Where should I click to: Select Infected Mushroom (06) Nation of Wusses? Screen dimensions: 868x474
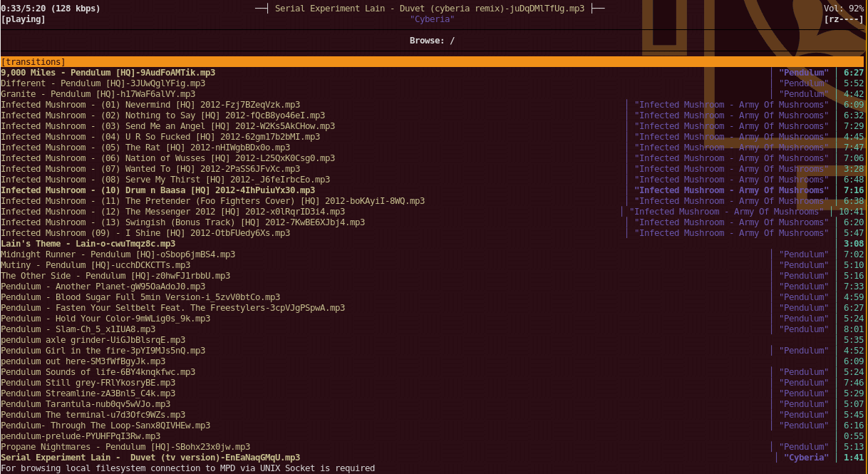433,158
